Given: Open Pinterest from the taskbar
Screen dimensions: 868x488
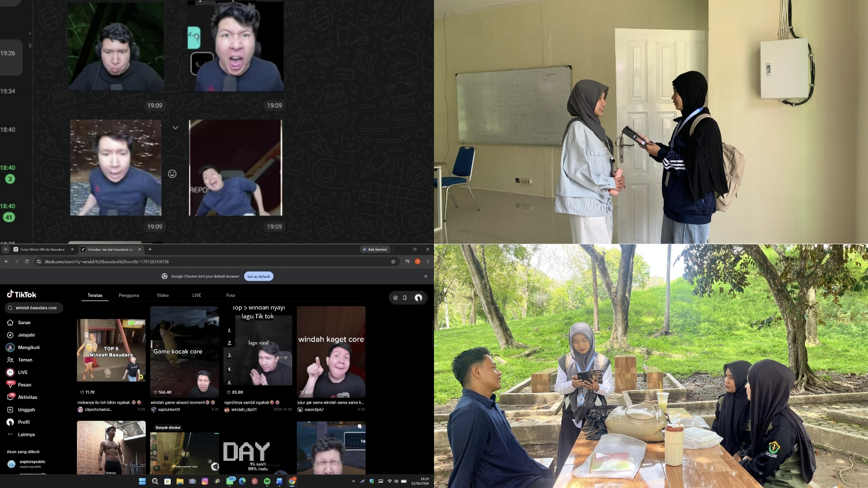Looking at the screenshot, I should click(255, 481).
